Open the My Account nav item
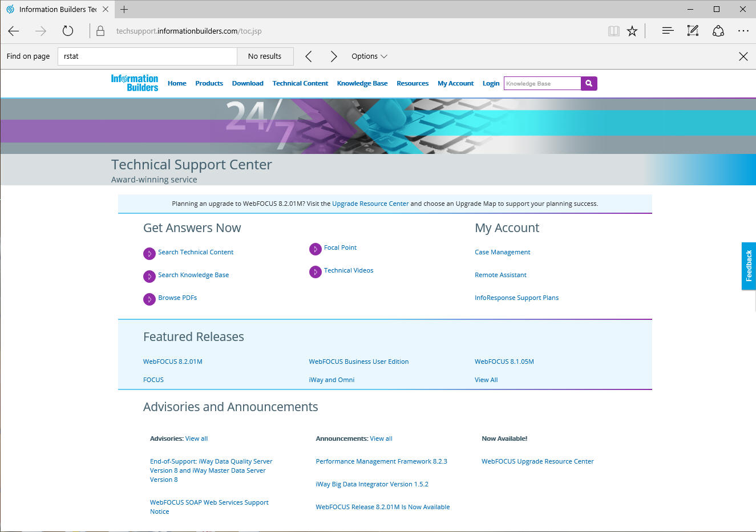 coord(455,83)
